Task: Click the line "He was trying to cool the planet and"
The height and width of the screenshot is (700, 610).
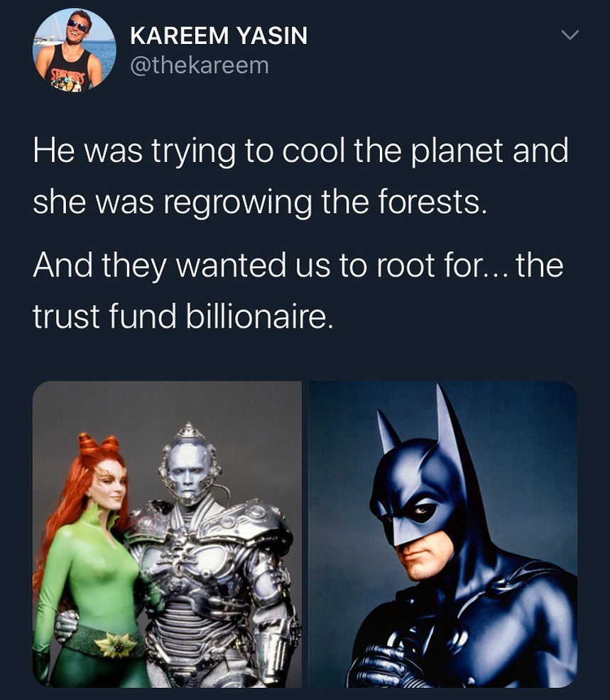Action: pos(300,153)
